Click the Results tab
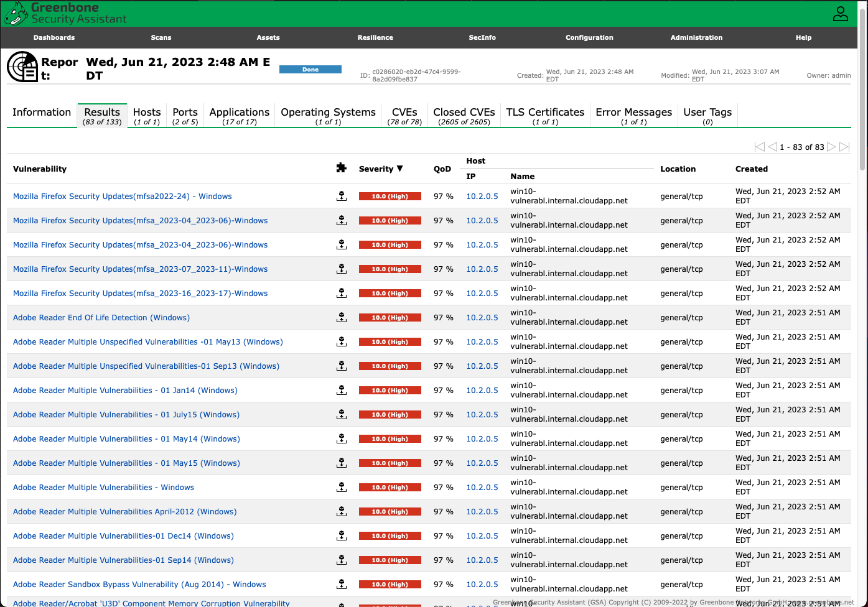This screenshot has height=607, width=868. [102, 116]
